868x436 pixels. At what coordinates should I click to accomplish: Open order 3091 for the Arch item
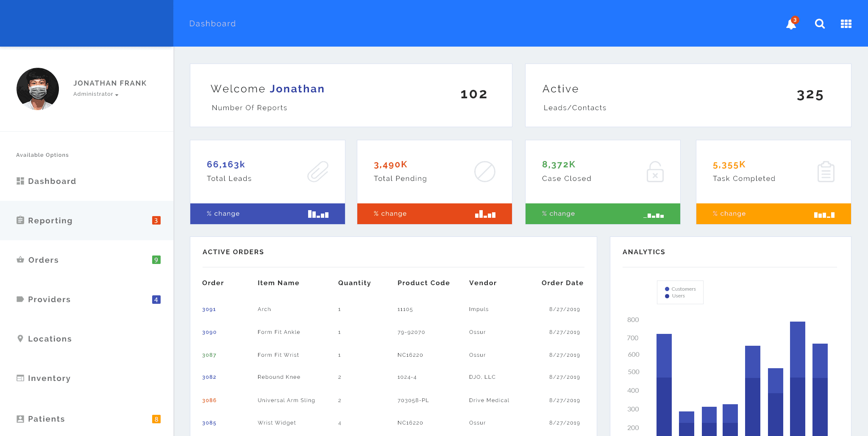209,309
